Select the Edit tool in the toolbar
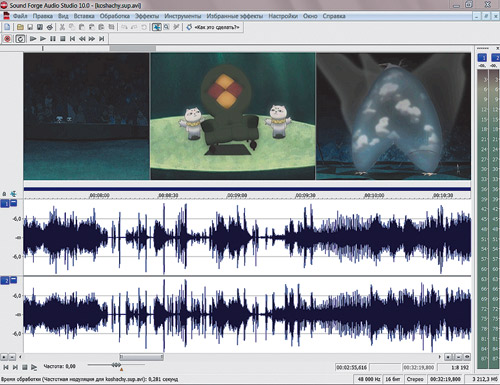Screen dimensions: 500x385 (x=157, y=27)
